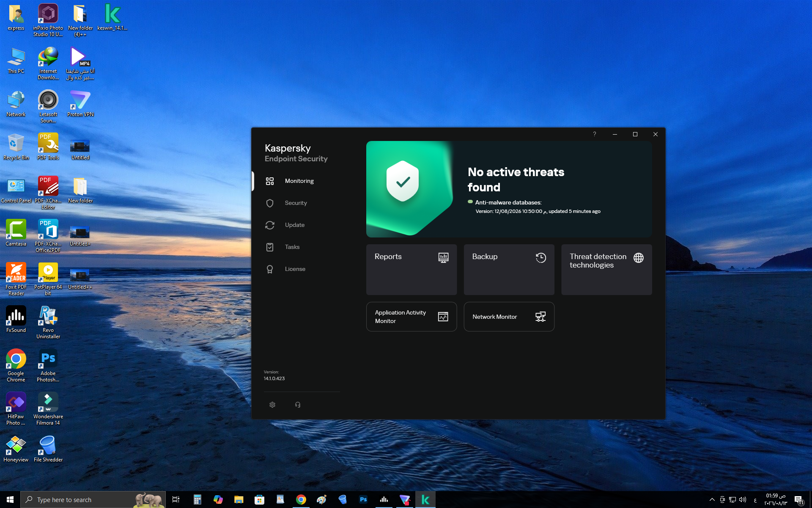The image size is (812, 508).
Task: Select the File Shredder desktop icon
Action: pos(48,449)
